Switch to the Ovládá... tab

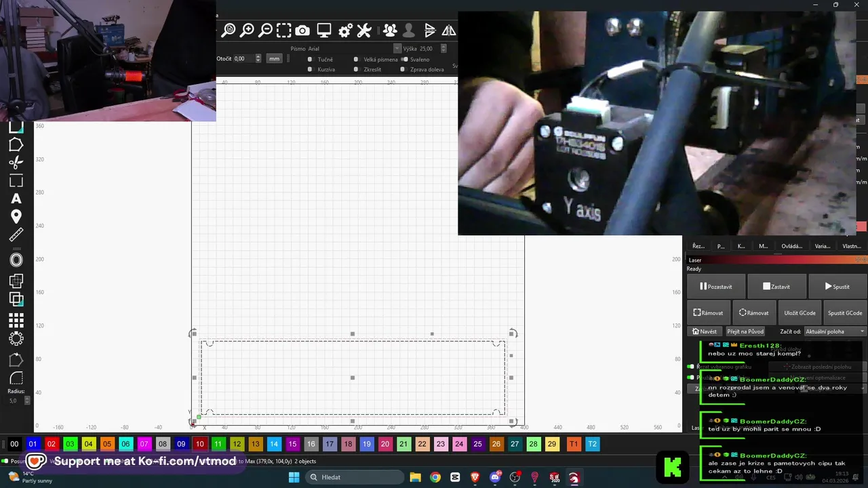point(792,246)
